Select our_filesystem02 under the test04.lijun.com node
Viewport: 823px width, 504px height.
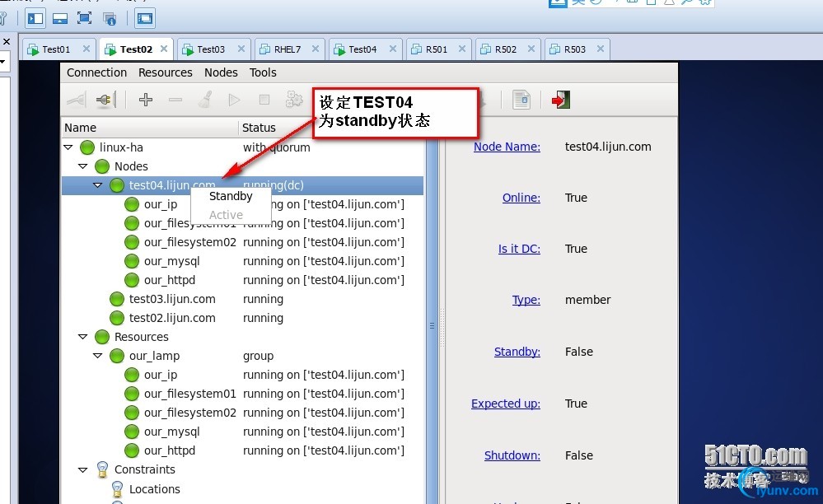(x=242, y=242)
